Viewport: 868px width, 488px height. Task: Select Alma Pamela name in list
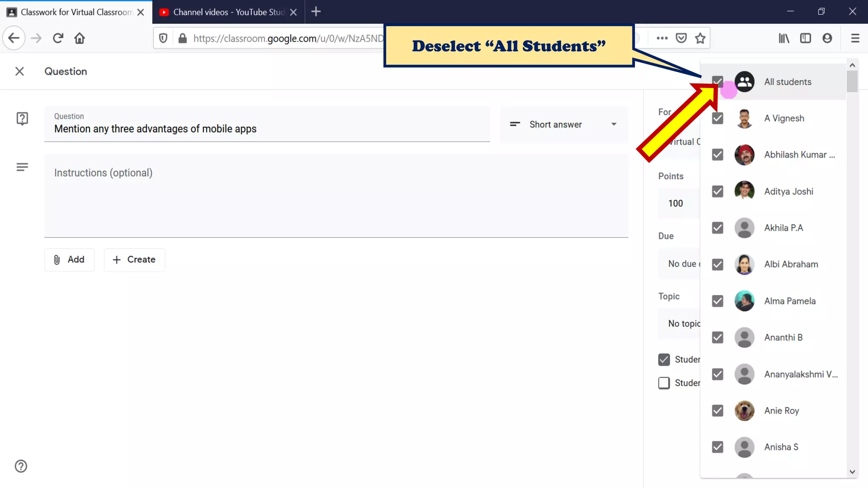[x=790, y=301]
